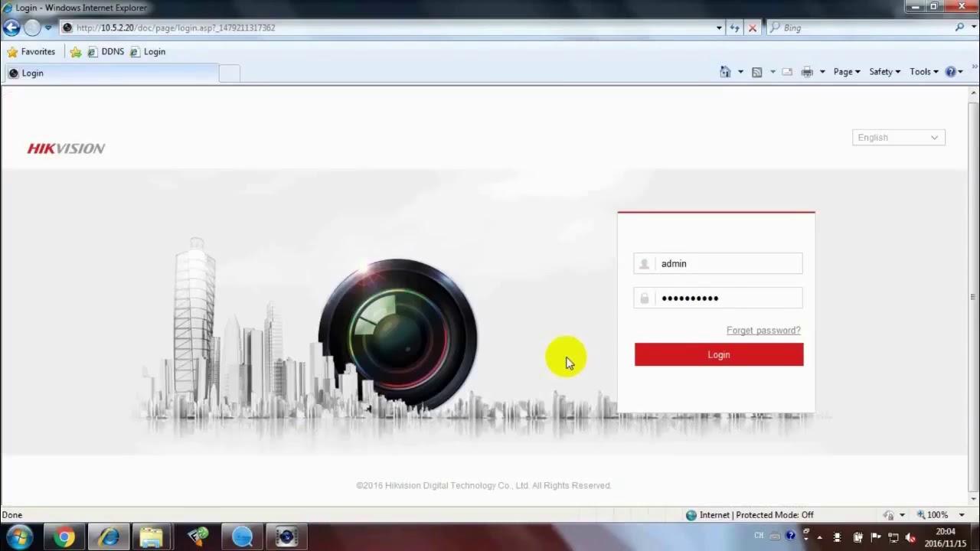Click the Refresh page icon

click(735, 28)
